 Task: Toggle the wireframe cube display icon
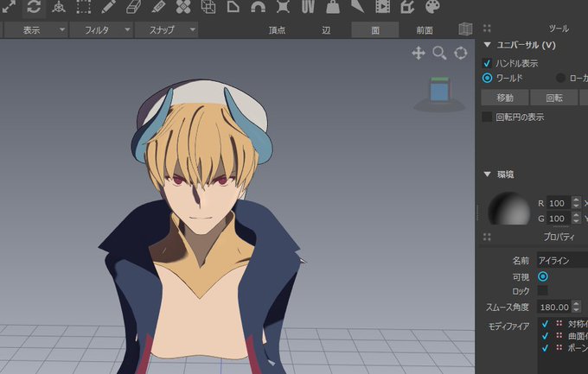[x=465, y=29]
